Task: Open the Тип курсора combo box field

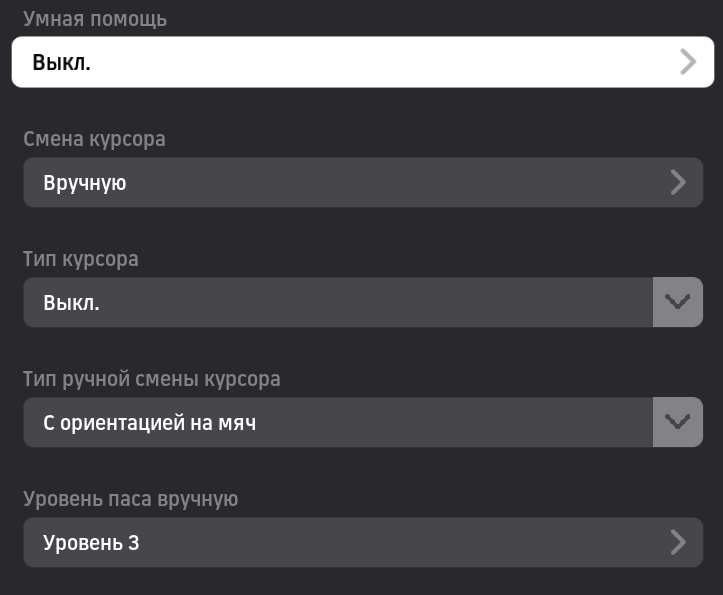Action: [x=338, y=302]
